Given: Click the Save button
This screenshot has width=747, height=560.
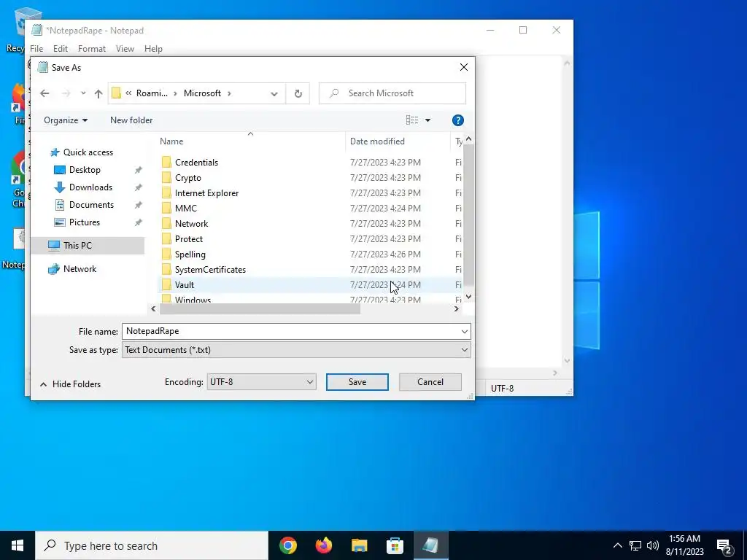Looking at the screenshot, I should click(357, 382).
